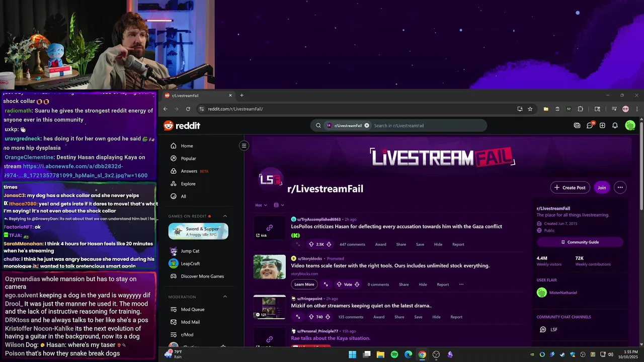The width and height of the screenshot is (644, 362).
Task: Open the post view layout dropdown
Action: (x=279, y=205)
